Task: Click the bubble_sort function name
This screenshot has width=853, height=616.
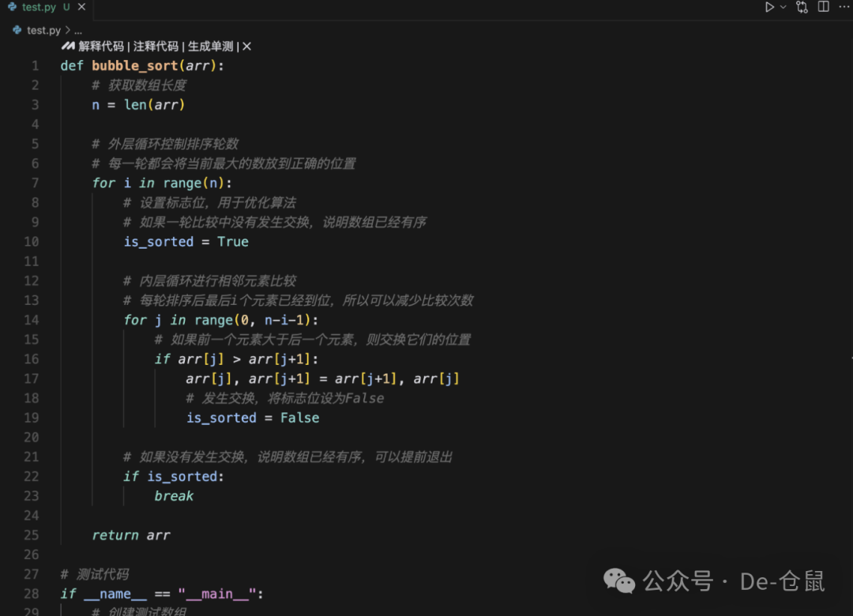Action: [x=135, y=66]
